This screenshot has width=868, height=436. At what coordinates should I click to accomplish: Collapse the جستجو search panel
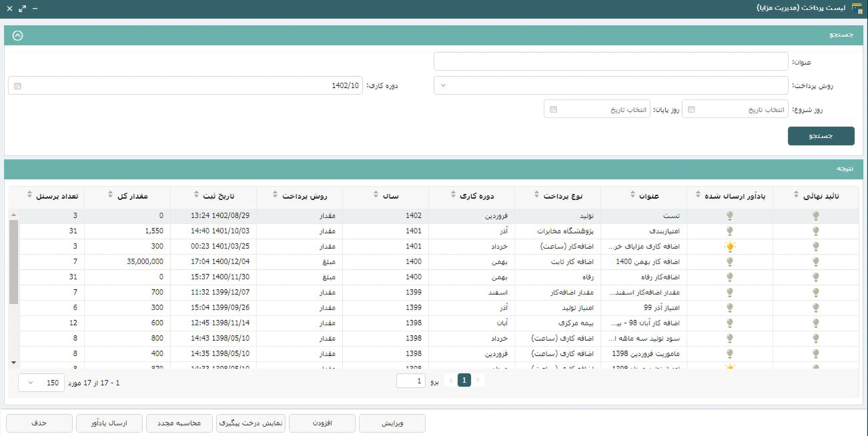pyautogui.click(x=18, y=36)
